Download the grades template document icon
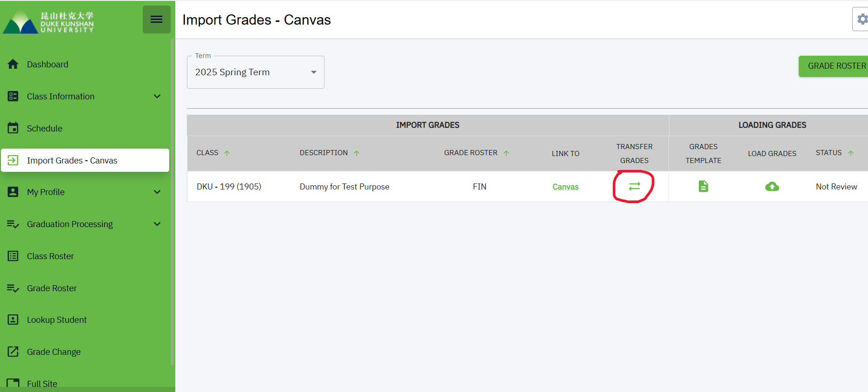This screenshot has height=392, width=868. (x=703, y=186)
